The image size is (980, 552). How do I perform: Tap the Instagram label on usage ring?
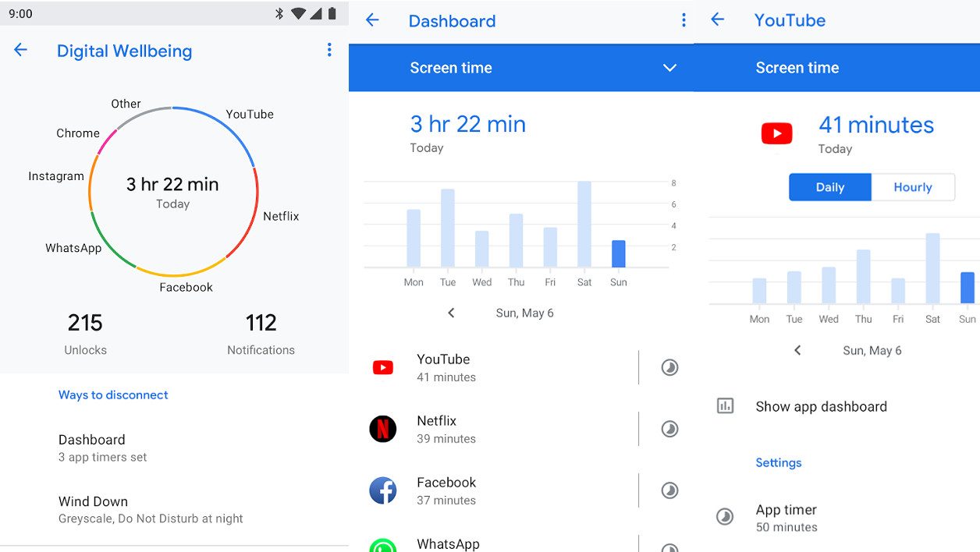[56, 176]
